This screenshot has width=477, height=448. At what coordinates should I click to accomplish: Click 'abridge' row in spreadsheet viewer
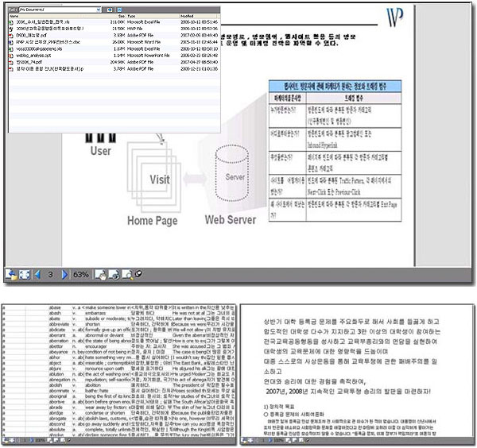point(118,413)
